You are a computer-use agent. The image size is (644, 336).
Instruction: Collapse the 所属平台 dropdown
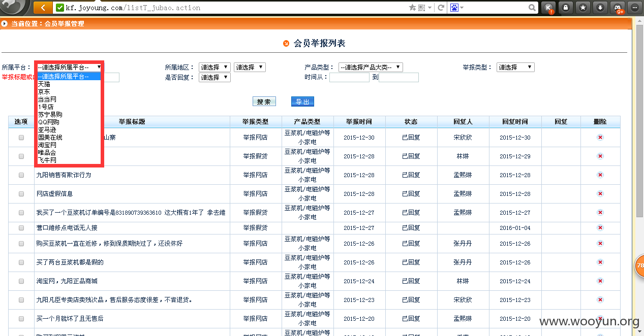click(x=69, y=67)
